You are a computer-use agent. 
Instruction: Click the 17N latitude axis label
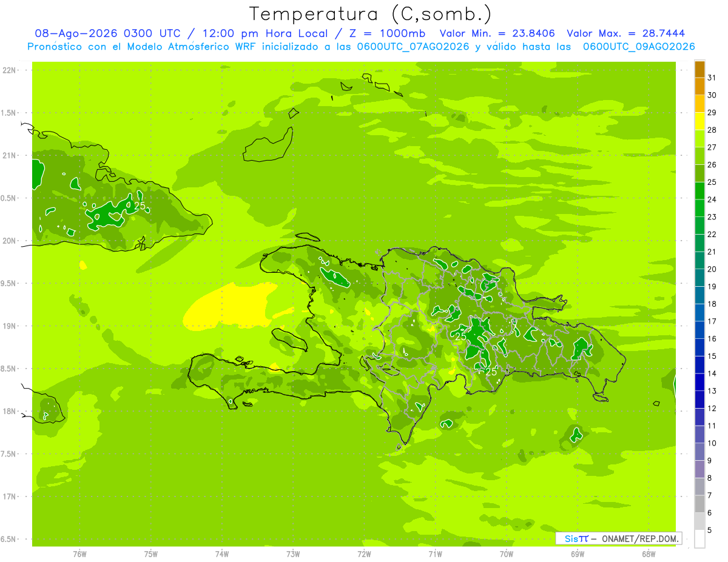[9, 497]
